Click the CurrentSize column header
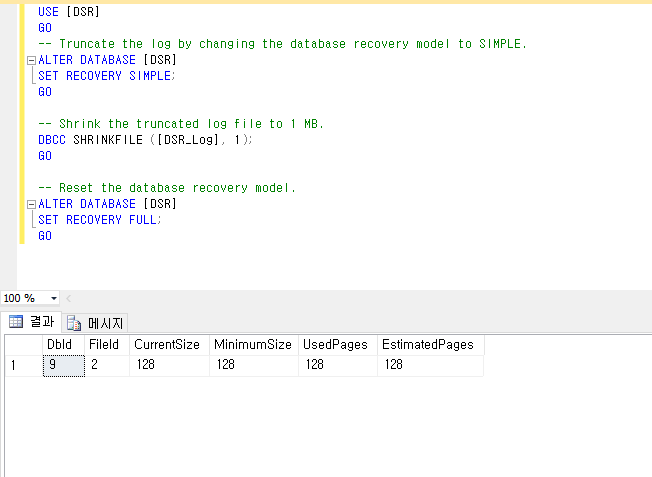 [x=168, y=344]
